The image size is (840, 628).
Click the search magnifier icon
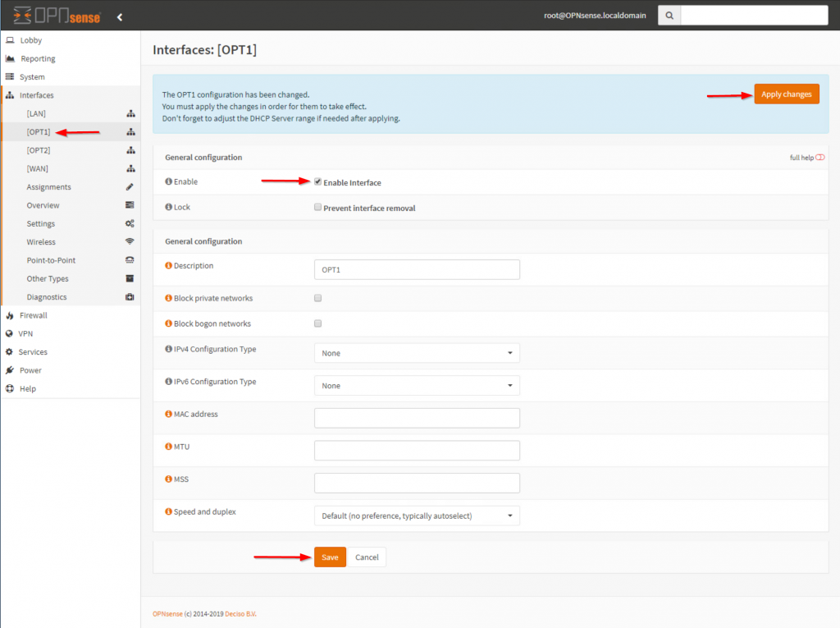670,16
